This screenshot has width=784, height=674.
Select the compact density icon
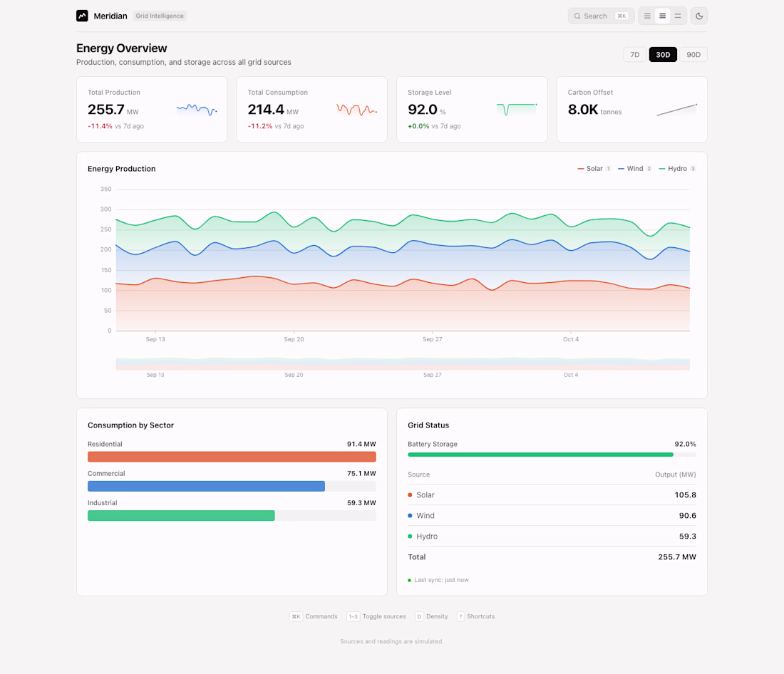[647, 16]
